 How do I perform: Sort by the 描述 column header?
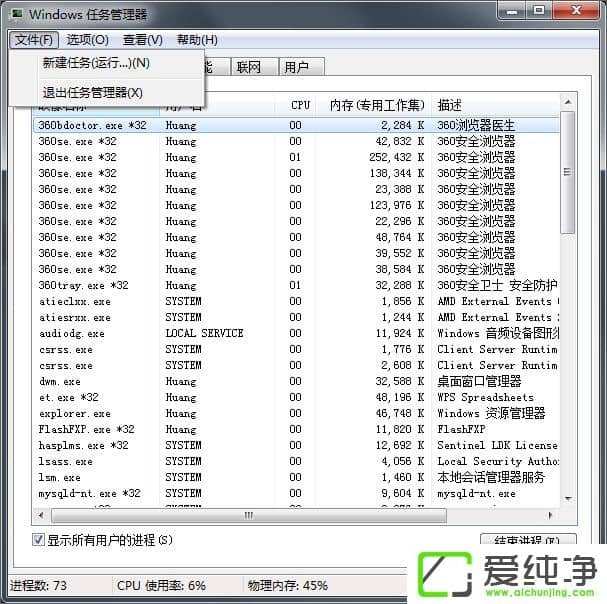pyautogui.click(x=496, y=105)
